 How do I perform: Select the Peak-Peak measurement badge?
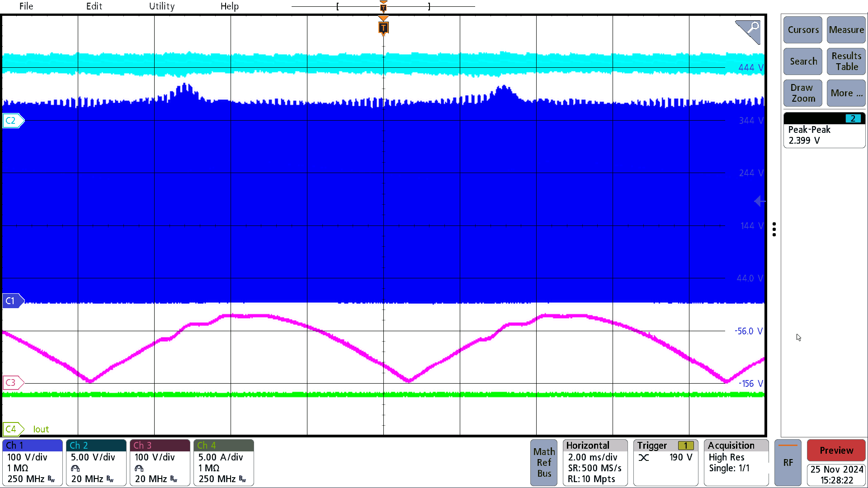pyautogui.click(x=824, y=130)
